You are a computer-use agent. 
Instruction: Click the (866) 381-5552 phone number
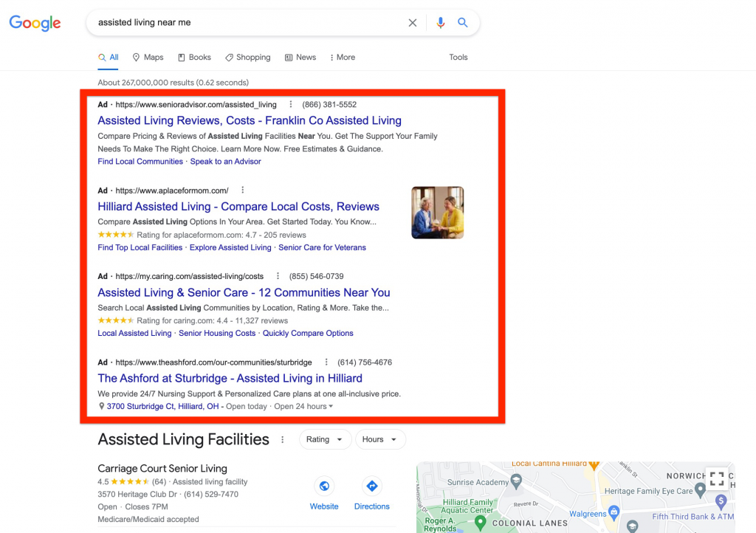[329, 105]
